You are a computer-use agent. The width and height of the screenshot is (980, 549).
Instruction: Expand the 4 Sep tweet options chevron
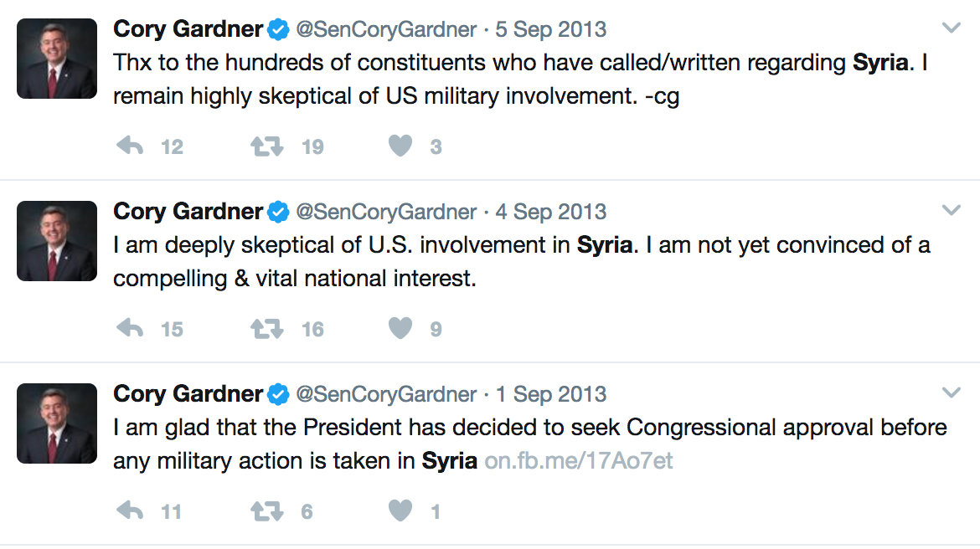coord(951,211)
